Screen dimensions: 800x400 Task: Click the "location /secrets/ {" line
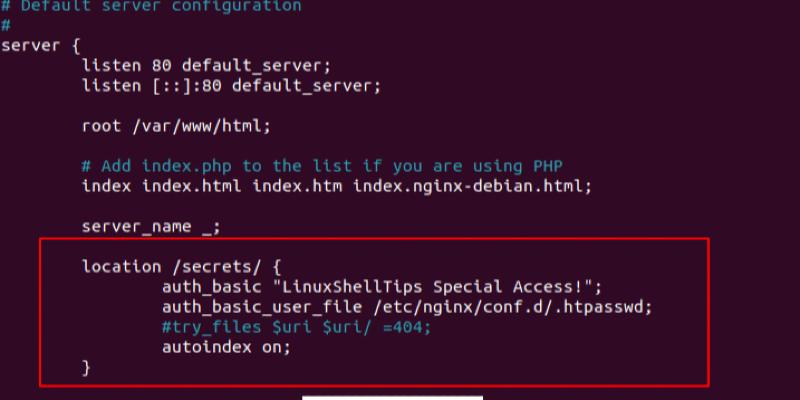(x=181, y=267)
